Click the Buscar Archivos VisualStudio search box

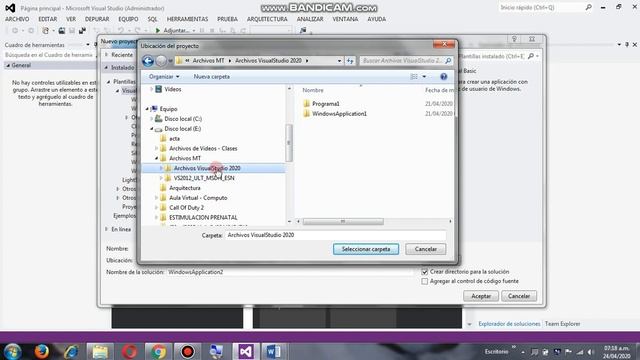(x=406, y=61)
